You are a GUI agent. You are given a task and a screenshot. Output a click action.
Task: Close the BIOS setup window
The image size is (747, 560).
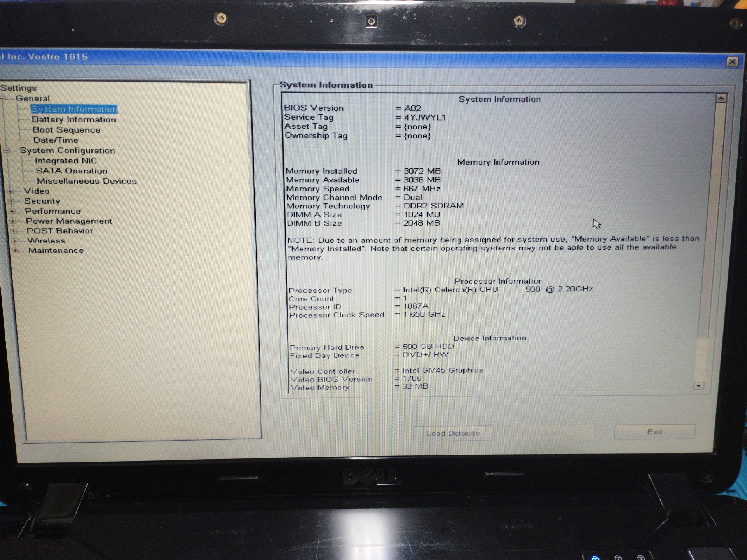732,62
